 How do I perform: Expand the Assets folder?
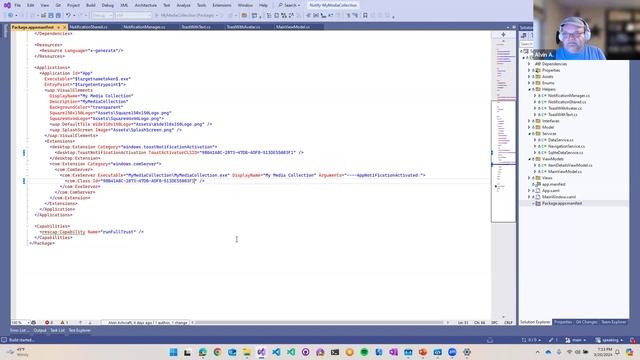point(529,77)
